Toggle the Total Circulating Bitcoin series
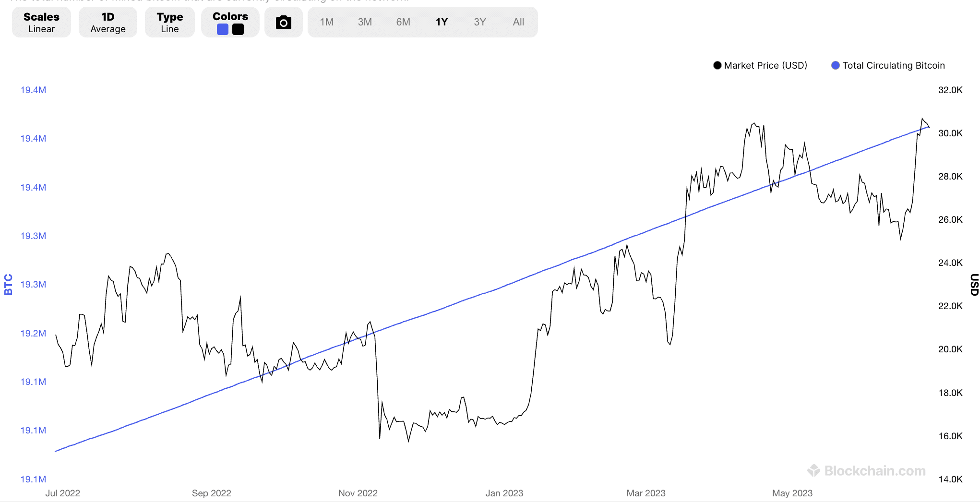The height and width of the screenshot is (504, 980). point(888,65)
